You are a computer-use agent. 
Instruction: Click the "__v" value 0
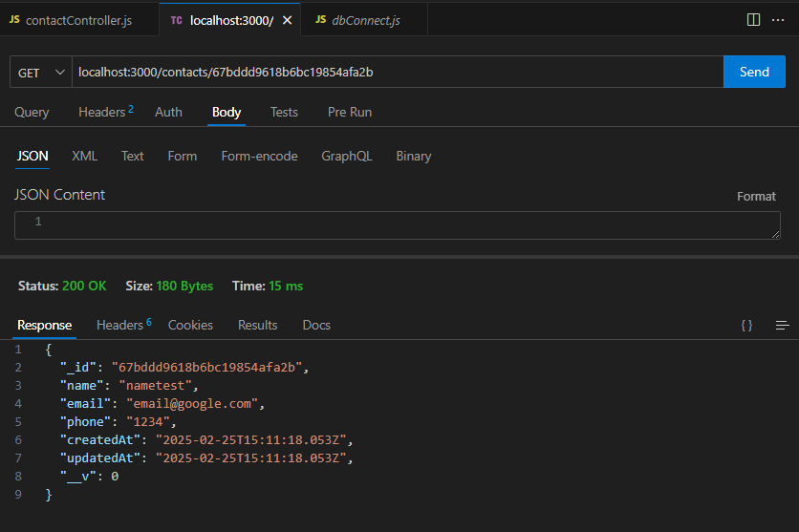tap(115, 477)
